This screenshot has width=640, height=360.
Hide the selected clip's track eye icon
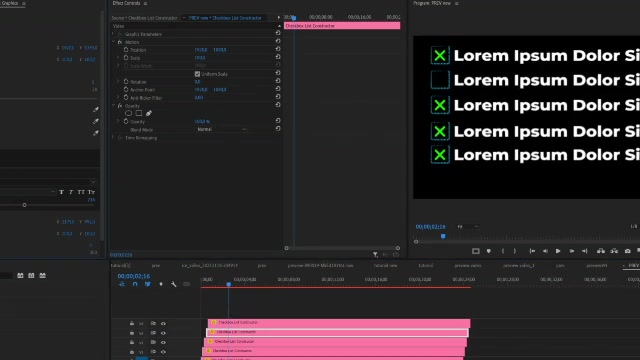[x=163, y=333]
